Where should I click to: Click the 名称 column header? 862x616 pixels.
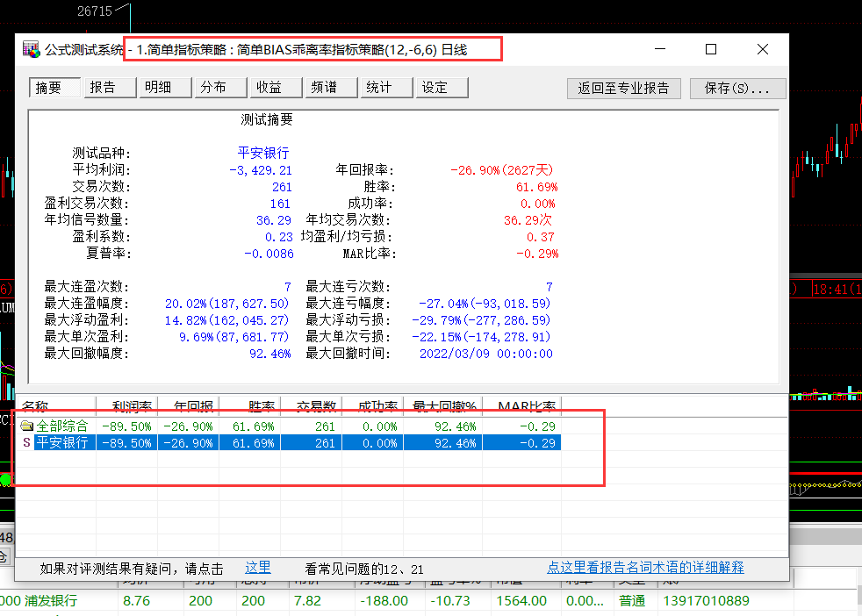[55, 406]
